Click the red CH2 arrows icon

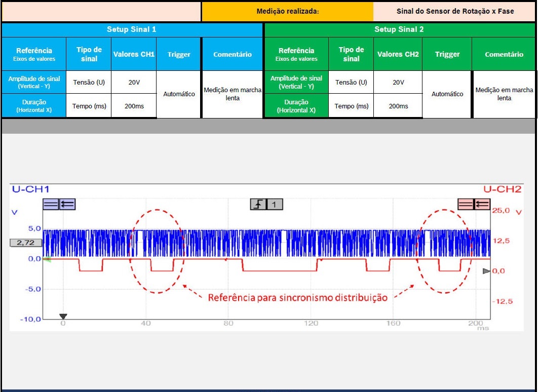[x=482, y=204]
